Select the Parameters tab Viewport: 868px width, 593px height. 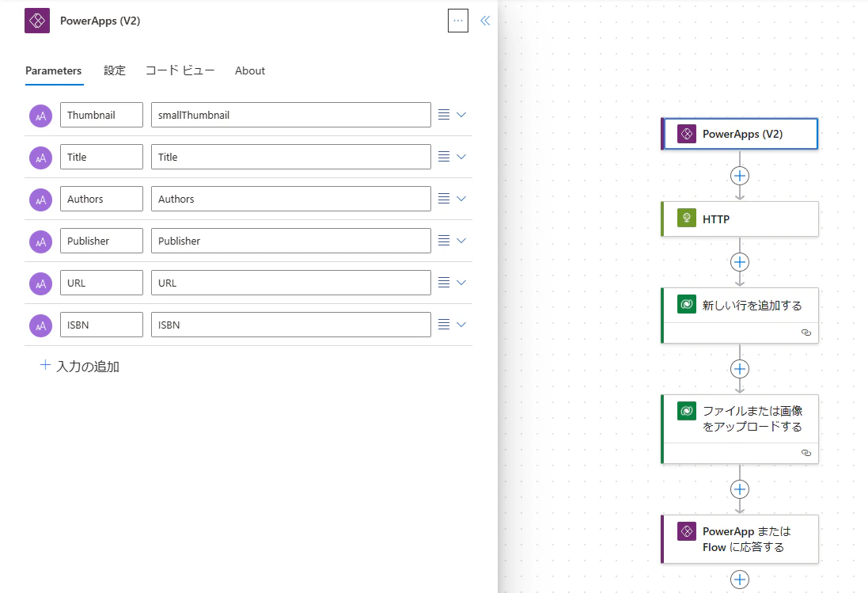point(54,71)
